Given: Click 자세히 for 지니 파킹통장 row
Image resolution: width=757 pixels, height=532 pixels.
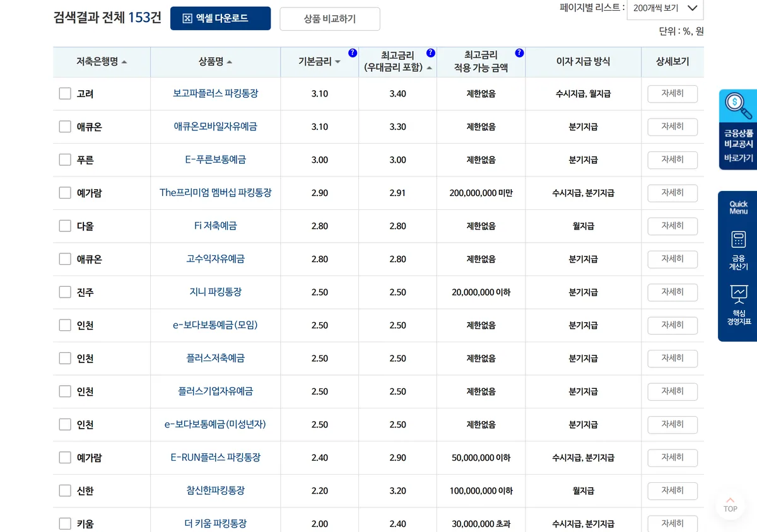Looking at the screenshot, I should pos(672,292).
